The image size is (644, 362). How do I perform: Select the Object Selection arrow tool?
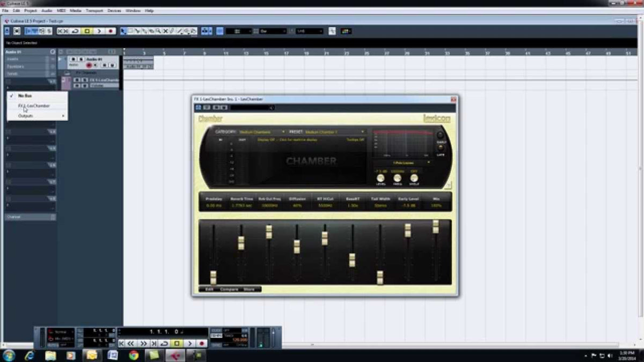[x=123, y=31]
